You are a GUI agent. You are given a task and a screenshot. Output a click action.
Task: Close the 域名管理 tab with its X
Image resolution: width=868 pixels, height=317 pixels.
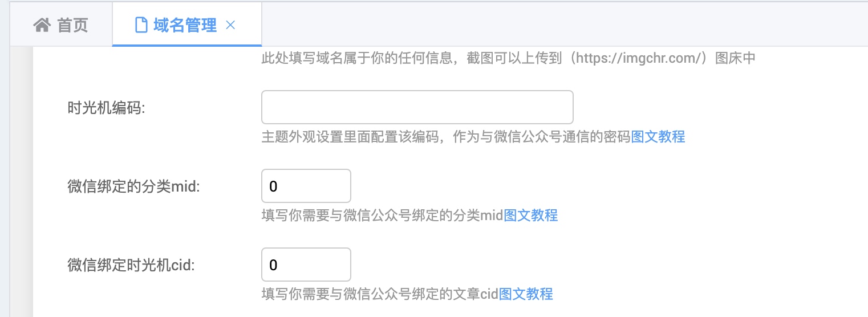click(231, 25)
